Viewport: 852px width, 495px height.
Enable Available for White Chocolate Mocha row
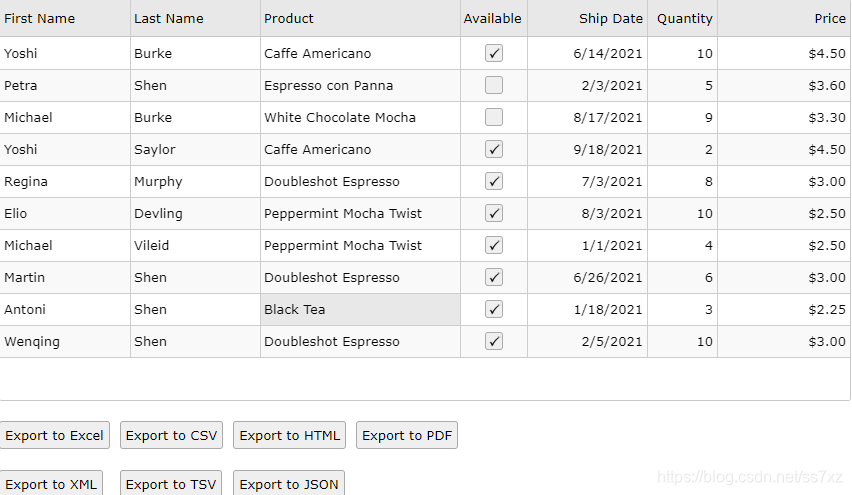pyautogui.click(x=494, y=118)
